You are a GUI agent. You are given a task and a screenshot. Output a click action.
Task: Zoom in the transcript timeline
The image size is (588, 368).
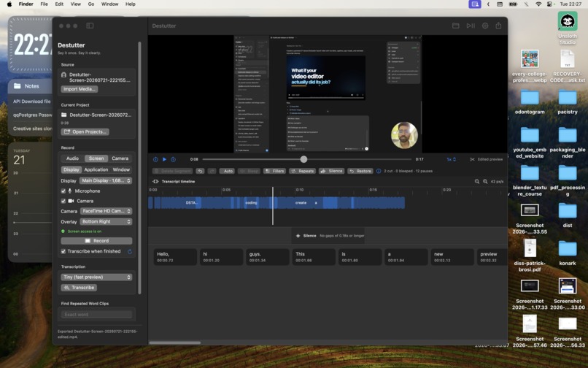[485, 181]
